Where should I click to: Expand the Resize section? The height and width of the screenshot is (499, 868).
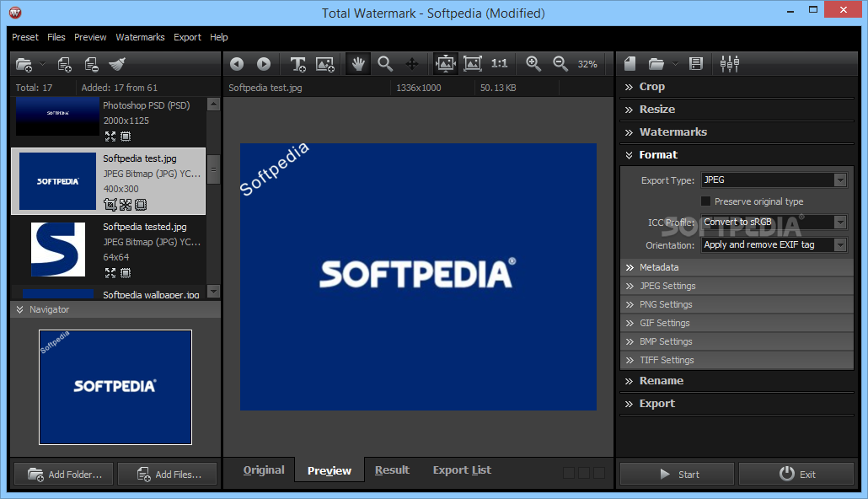[737, 110]
